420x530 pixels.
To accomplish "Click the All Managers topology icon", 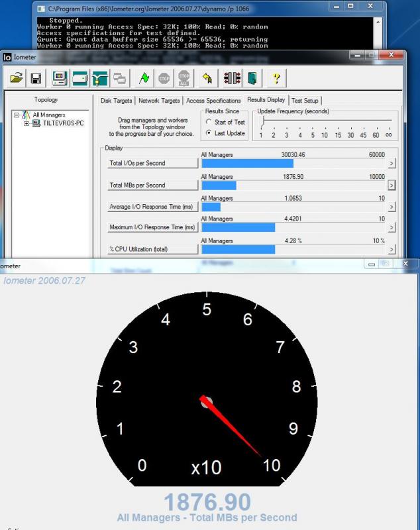I will 26,115.
